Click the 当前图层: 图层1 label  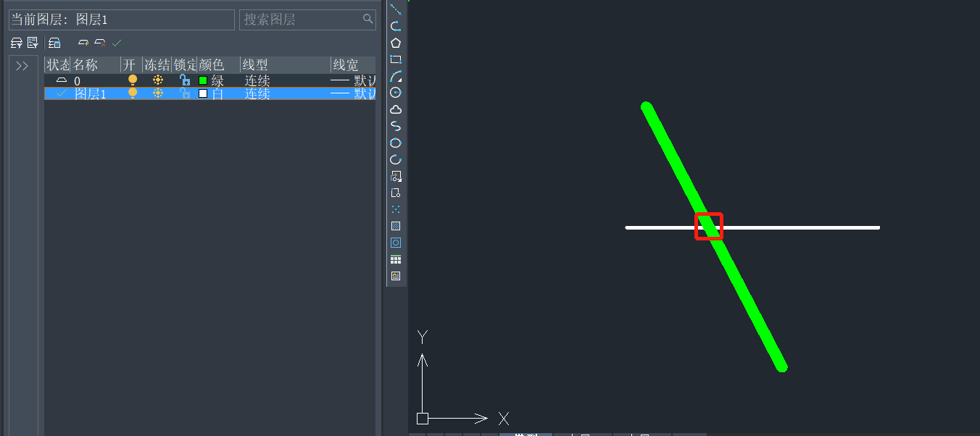click(59, 20)
